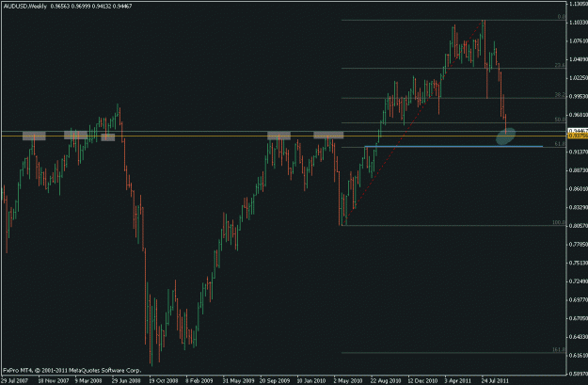Select the 3 Apr 2011 date label
Viewport: 588px width, 385px height.
click(x=458, y=380)
